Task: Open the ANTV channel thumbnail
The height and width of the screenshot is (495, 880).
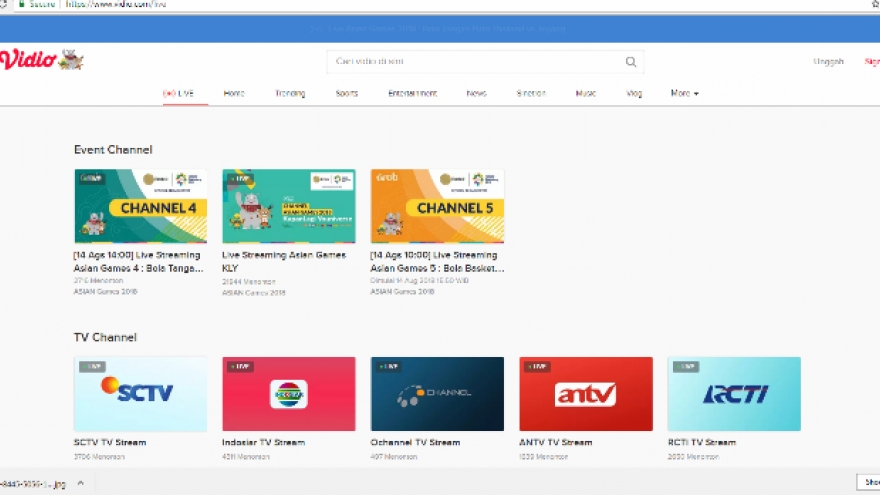Action: (x=586, y=394)
